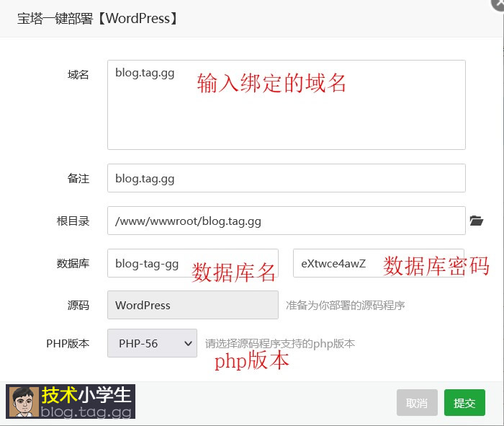
Task: Click the 备注 remark input field
Action: (x=286, y=178)
